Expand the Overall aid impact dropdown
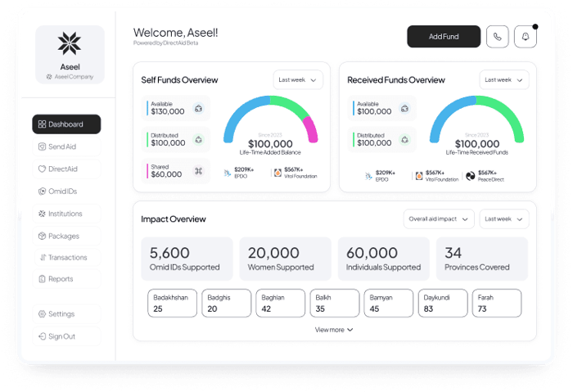 pyautogui.click(x=439, y=219)
